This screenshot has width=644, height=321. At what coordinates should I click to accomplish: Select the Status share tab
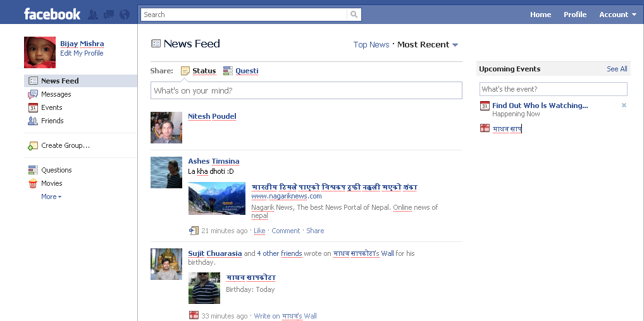[204, 71]
